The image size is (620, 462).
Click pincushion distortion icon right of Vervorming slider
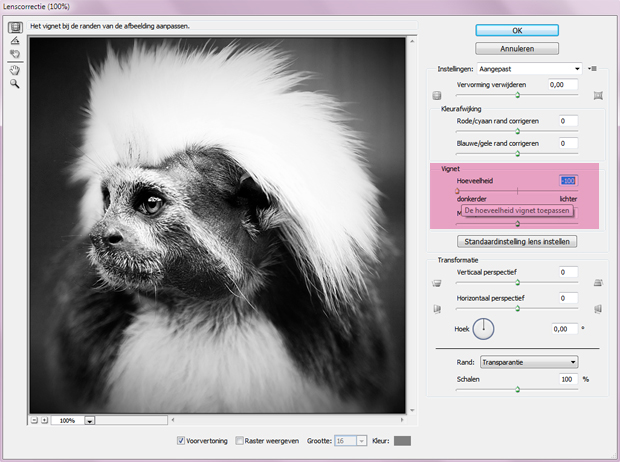[598, 95]
